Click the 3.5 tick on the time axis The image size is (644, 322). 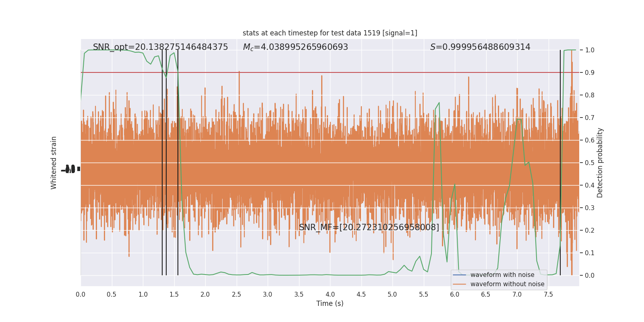pos(299,295)
